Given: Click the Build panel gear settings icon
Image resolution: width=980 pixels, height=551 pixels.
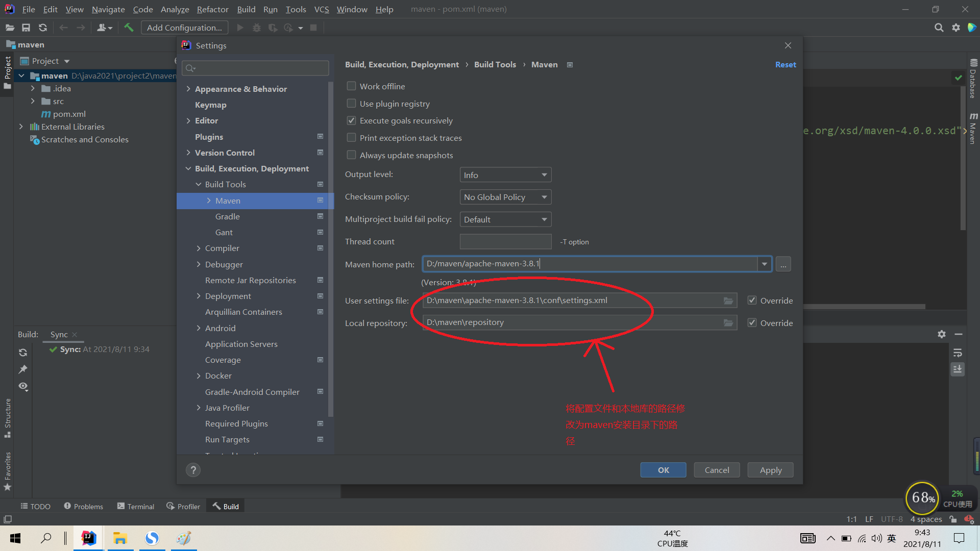Looking at the screenshot, I should pos(942,334).
